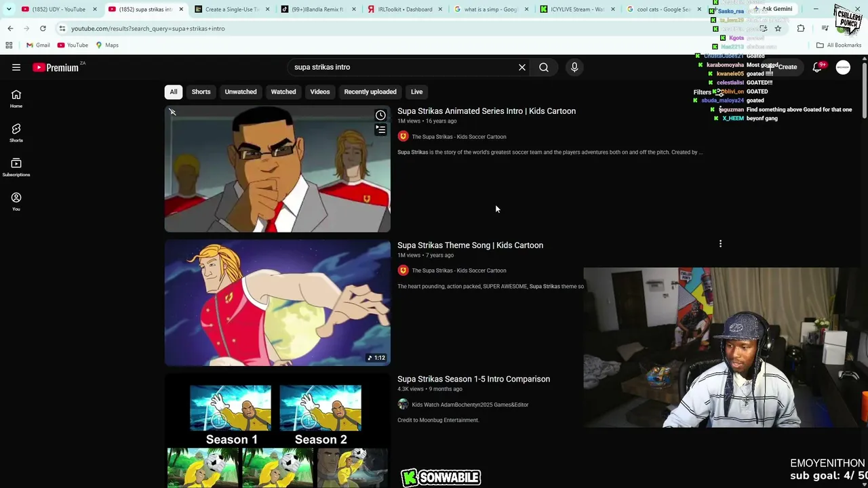Switch to 'what is a simp' Google tab
The width and height of the screenshot is (868, 488).
[x=490, y=9]
